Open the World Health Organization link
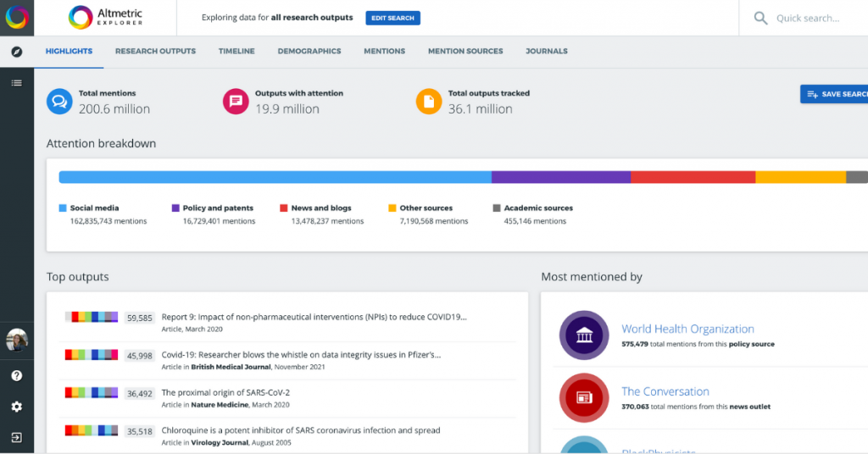Screen dimensions: 868x454 click(x=687, y=329)
